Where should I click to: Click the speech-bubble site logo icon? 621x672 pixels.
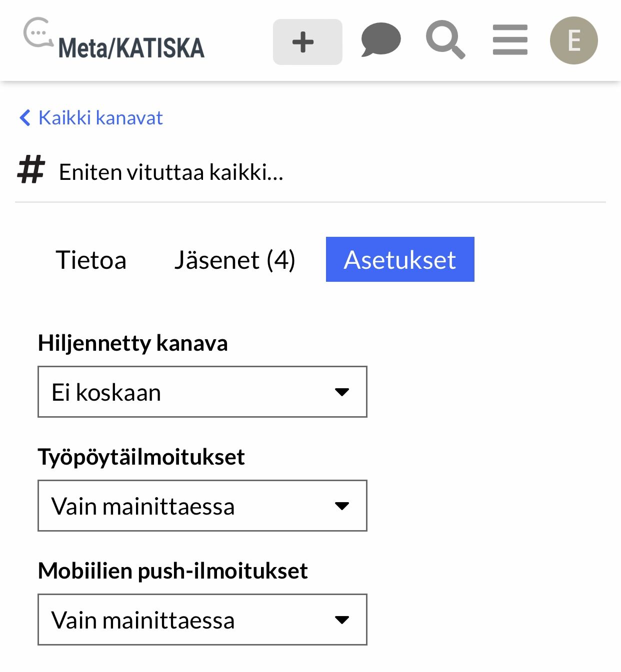[x=37, y=33]
